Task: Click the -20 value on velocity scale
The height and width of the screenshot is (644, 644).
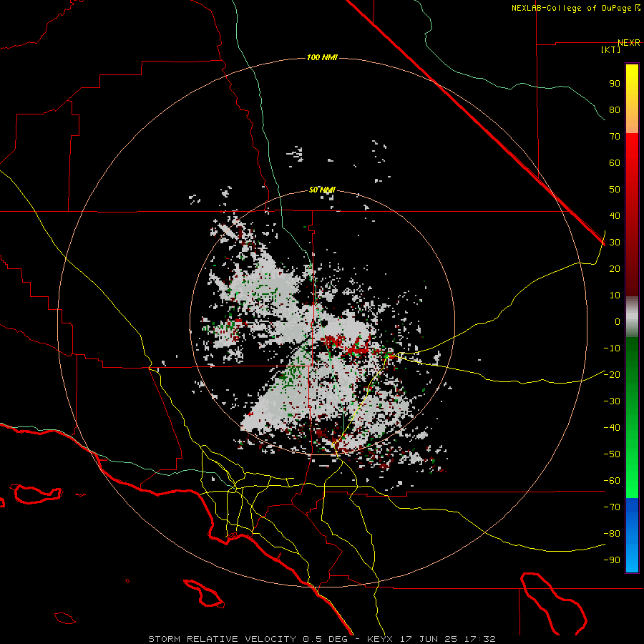Action: coord(612,375)
